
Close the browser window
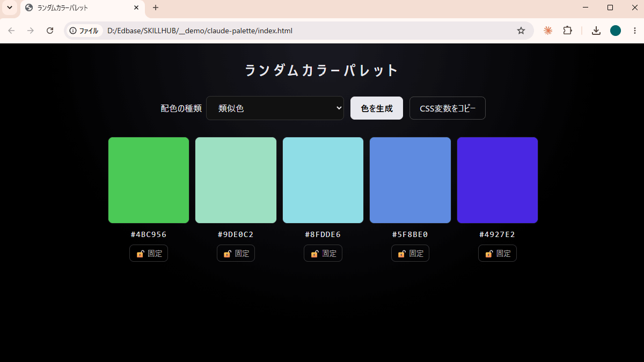635,8
